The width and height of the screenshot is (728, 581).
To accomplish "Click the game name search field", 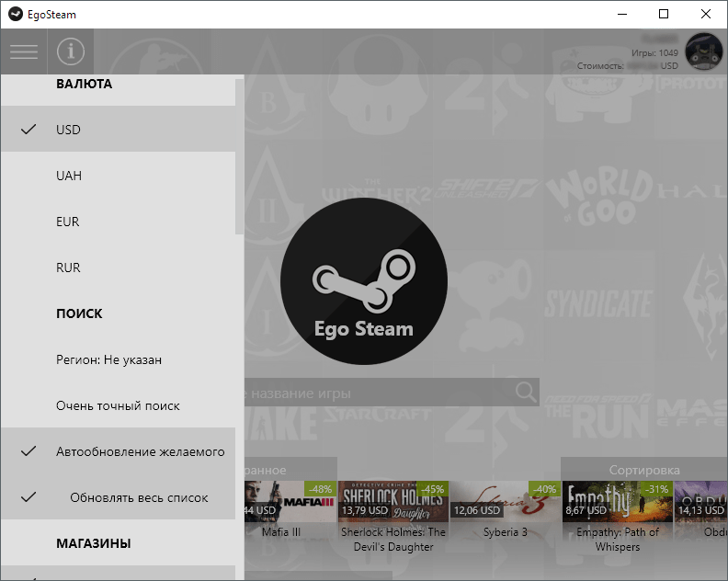I will [380, 393].
